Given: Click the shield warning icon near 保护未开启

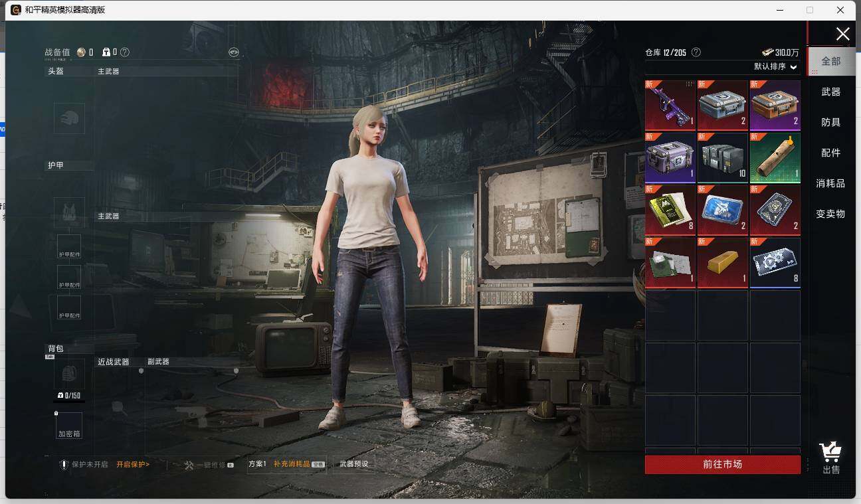Looking at the screenshot, I should click(64, 465).
